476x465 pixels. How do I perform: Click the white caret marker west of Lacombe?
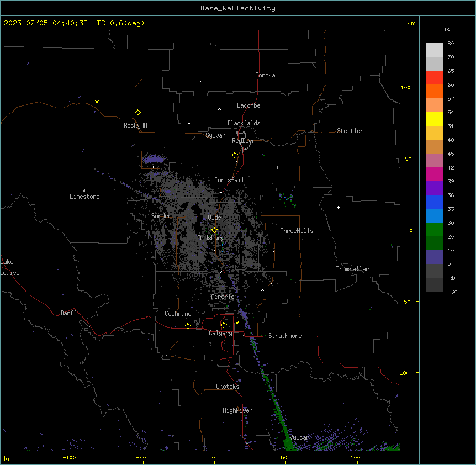[x=219, y=109]
